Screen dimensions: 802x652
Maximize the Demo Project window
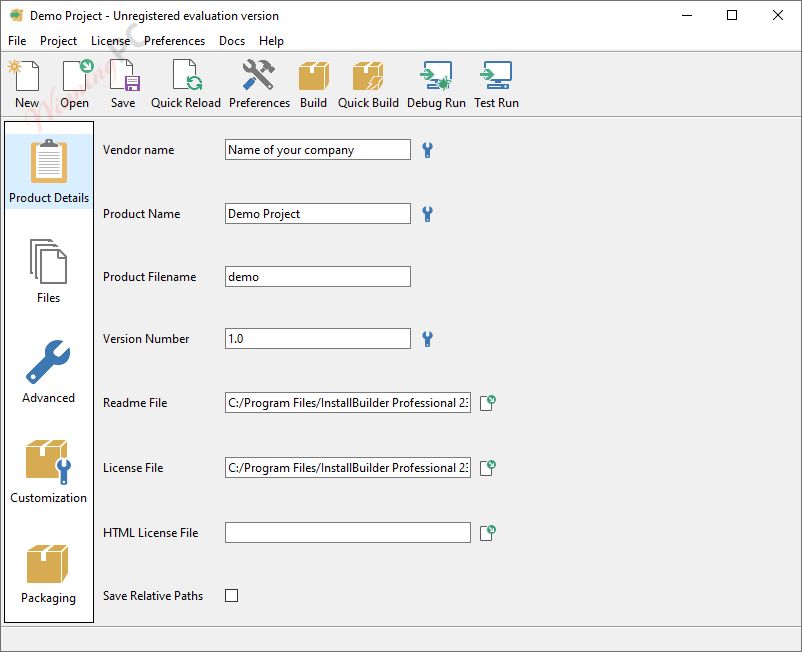click(732, 15)
